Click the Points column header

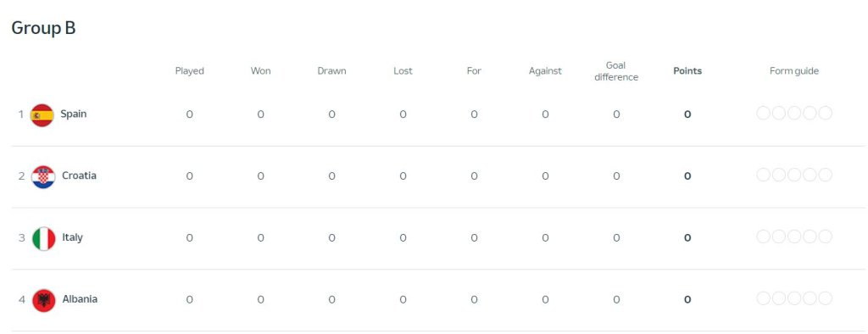(687, 71)
